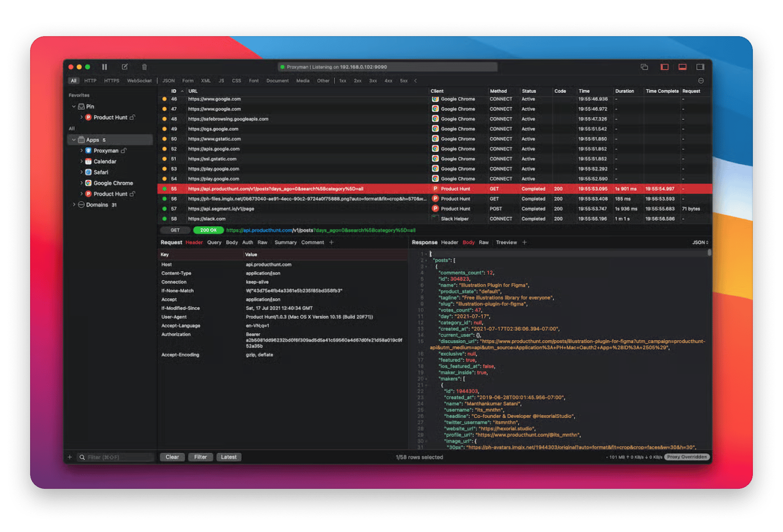The image size is (783, 532).
Task: Select the Google Chrome icon in sidebar
Action: pos(88,183)
